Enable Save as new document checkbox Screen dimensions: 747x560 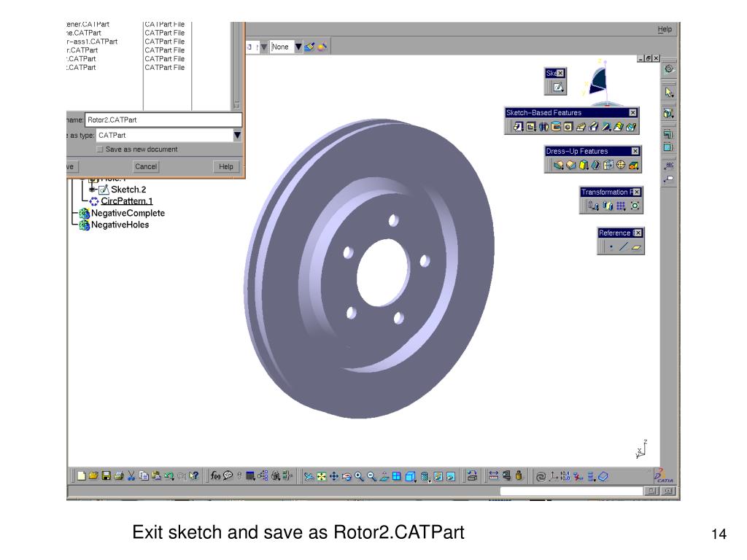(x=99, y=149)
